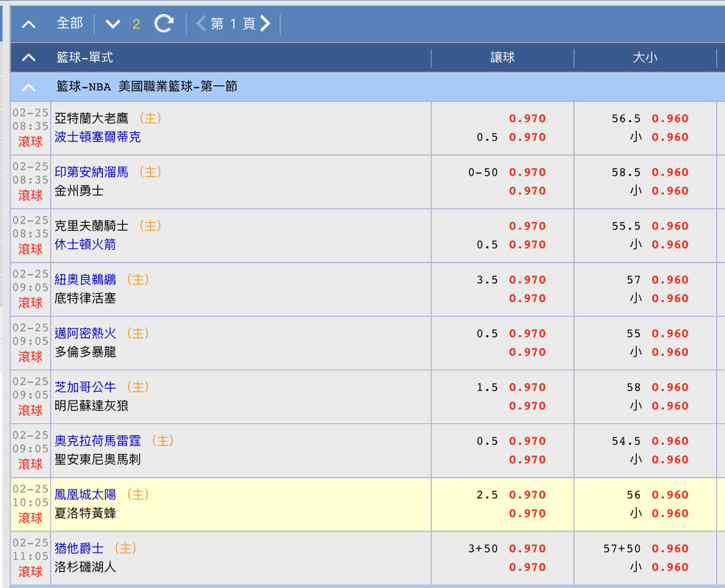Screen dimensions: 725x588
Task: Select team name 奧克拉荷馬雷霆
Action: pos(98,440)
